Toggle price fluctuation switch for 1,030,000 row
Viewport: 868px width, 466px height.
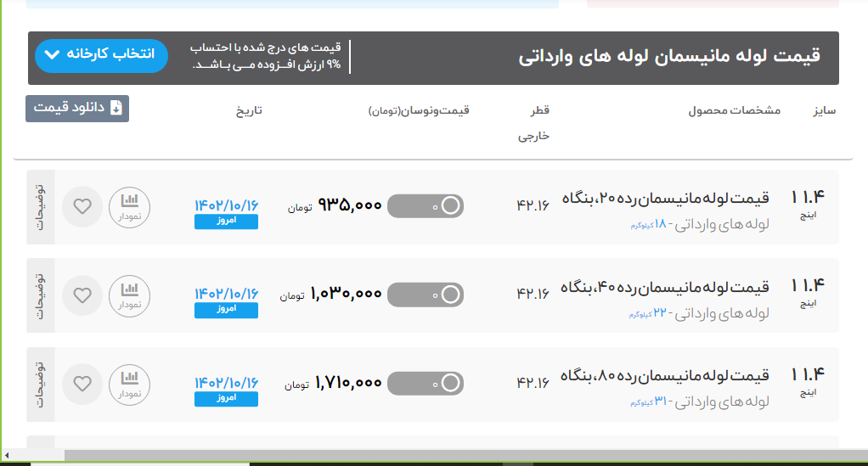pos(426,295)
